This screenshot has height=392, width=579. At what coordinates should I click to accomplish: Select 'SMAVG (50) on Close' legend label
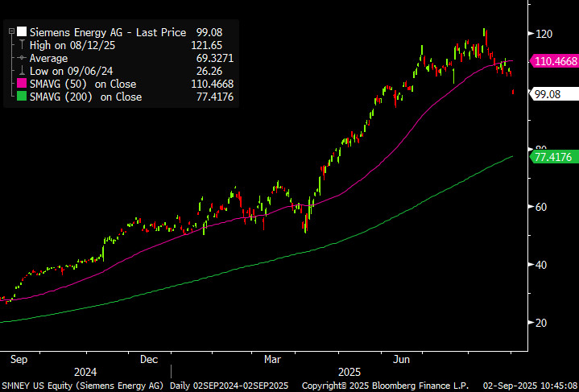(x=83, y=85)
